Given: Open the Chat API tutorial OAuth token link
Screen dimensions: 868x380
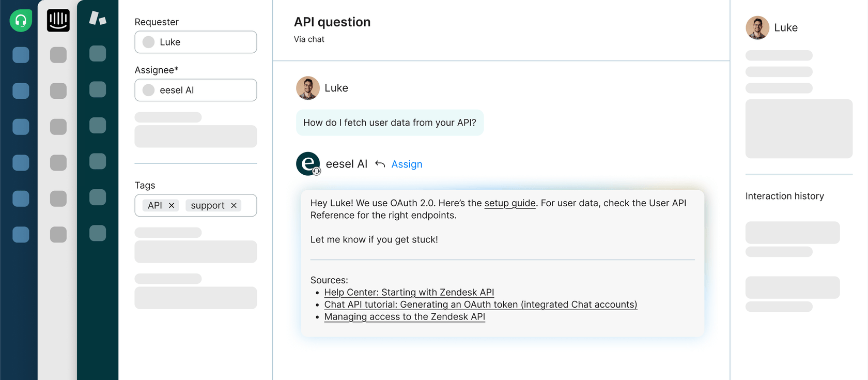Looking at the screenshot, I should point(481,305).
